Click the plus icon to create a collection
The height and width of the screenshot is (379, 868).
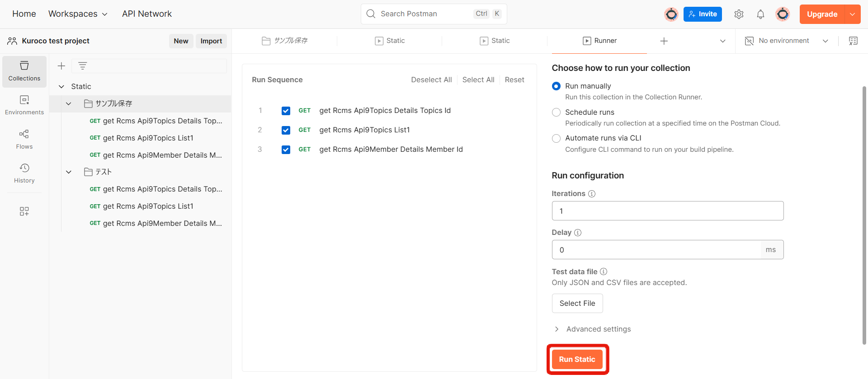[61, 66]
